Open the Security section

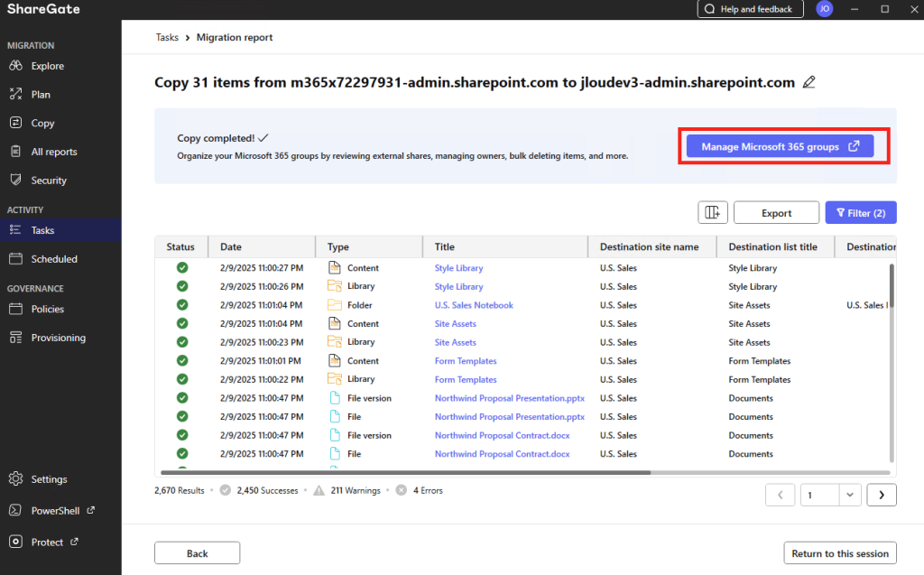[x=49, y=181]
